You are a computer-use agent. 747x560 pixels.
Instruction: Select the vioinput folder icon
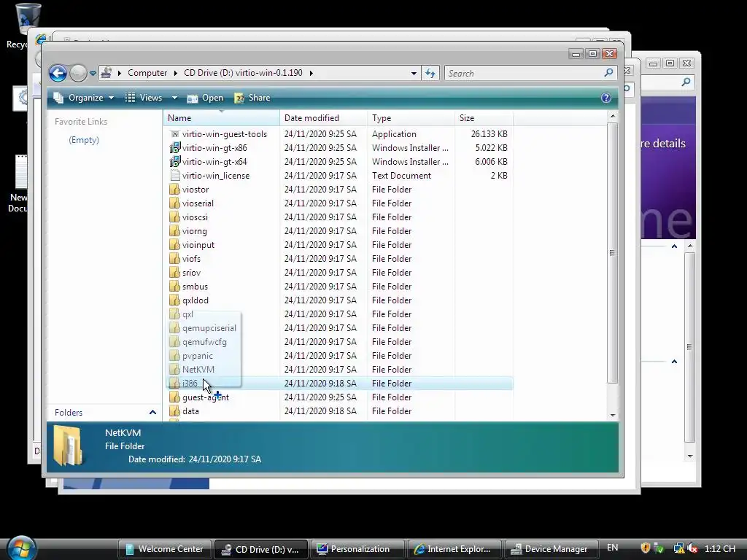175,244
